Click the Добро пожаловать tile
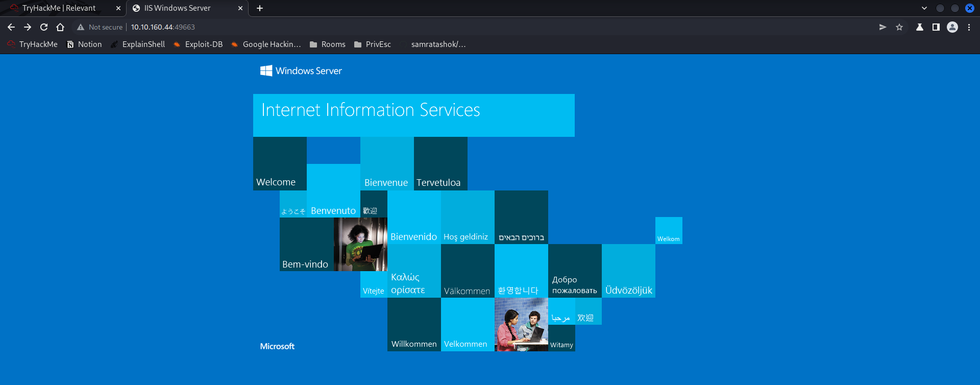Image resolution: width=980 pixels, height=385 pixels. point(575,271)
